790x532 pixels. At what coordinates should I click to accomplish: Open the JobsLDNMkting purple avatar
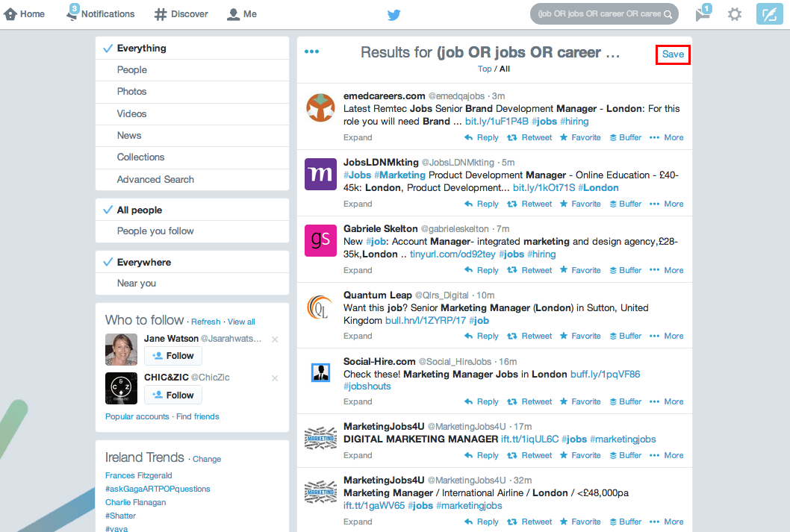[x=320, y=174]
